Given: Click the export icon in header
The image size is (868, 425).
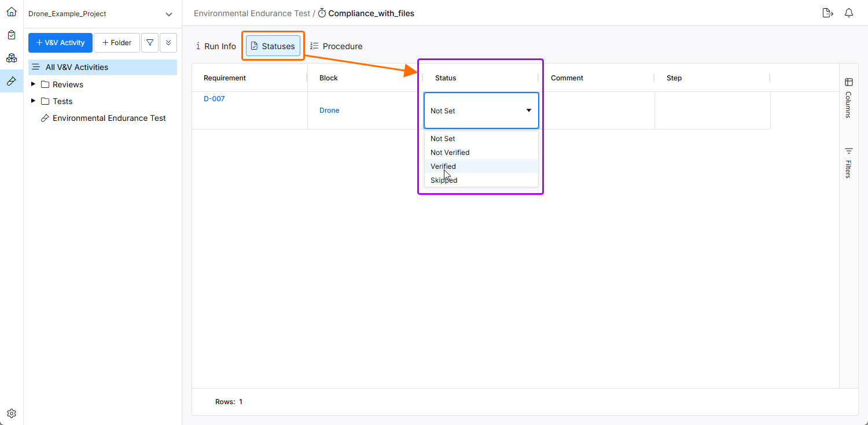Looking at the screenshot, I should click(827, 13).
